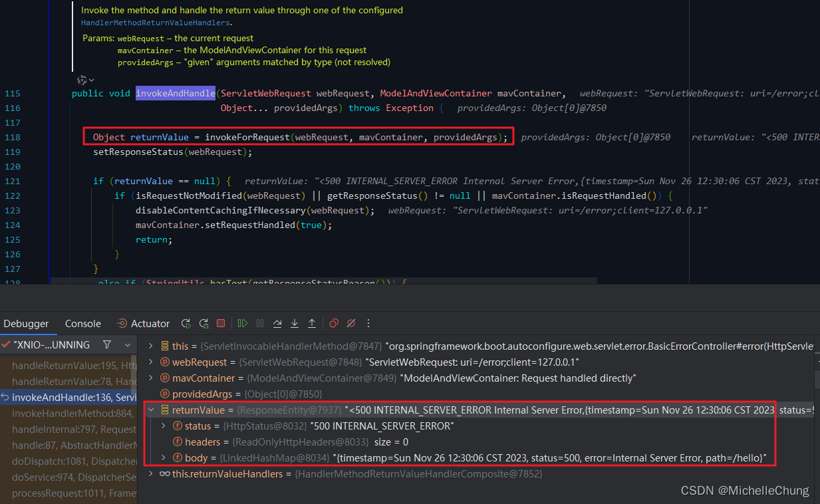The height and width of the screenshot is (504, 820).
Task: Click the field icon beside status
Action: (x=178, y=426)
